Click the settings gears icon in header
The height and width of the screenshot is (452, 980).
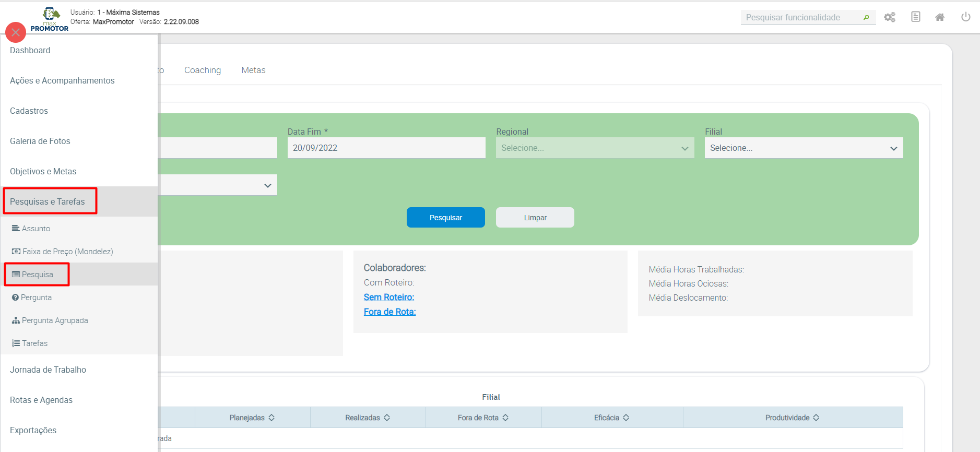[890, 17]
